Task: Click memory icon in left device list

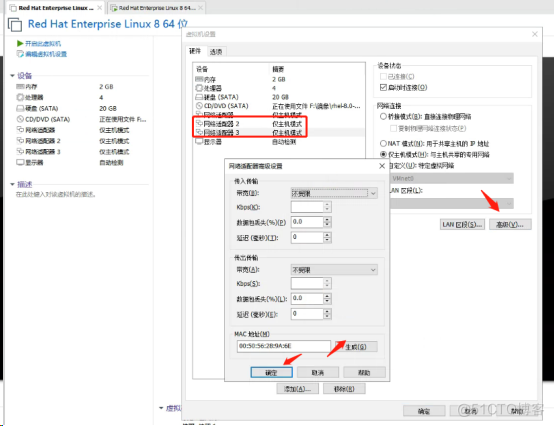Action: coord(20,87)
